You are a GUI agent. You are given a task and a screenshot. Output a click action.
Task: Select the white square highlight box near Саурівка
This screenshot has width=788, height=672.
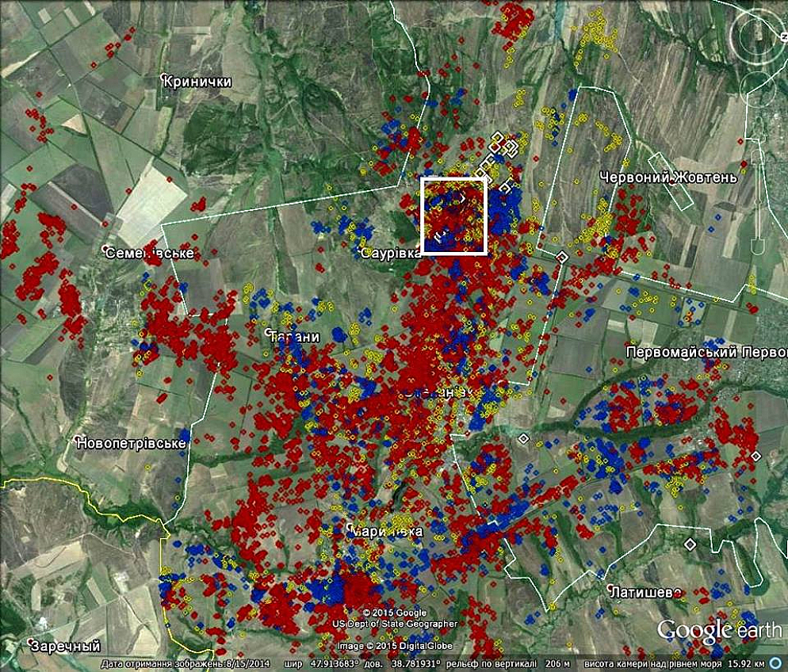[x=453, y=216]
